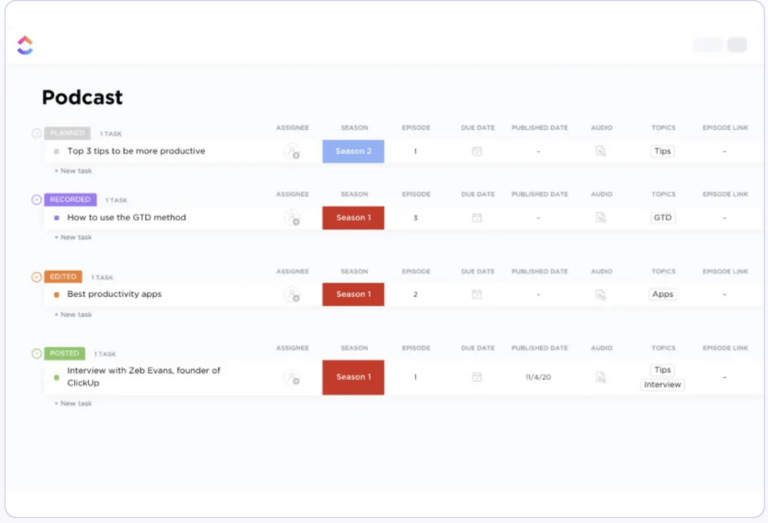The width and height of the screenshot is (768, 523).
Task: Click status square of Top 3 tips task
Action: click(x=56, y=151)
